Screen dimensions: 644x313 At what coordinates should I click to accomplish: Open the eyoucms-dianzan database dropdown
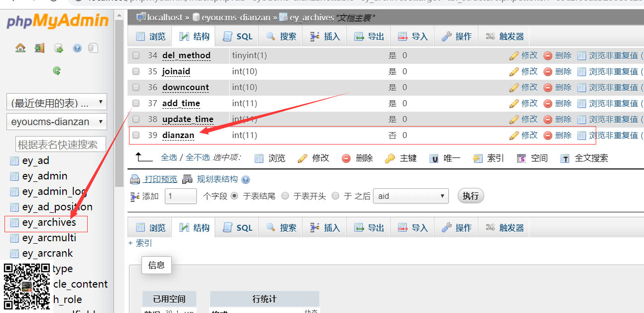(x=57, y=122)
